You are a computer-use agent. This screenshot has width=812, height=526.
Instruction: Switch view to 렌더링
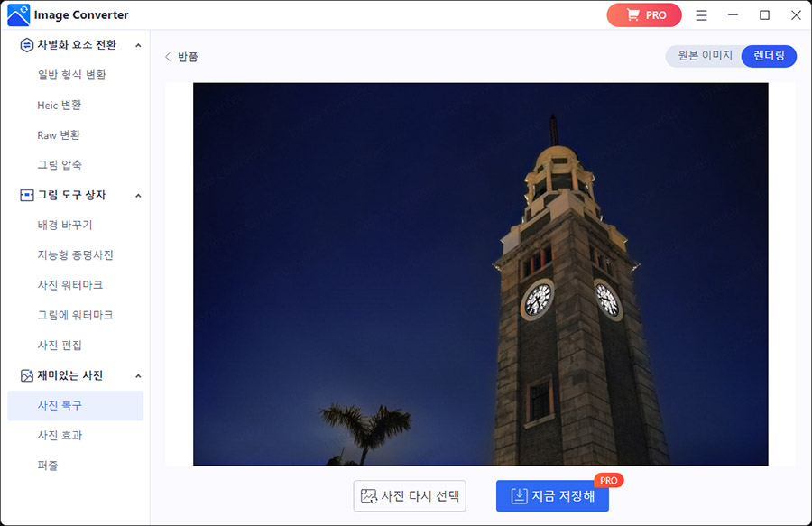tap(769, 55)
